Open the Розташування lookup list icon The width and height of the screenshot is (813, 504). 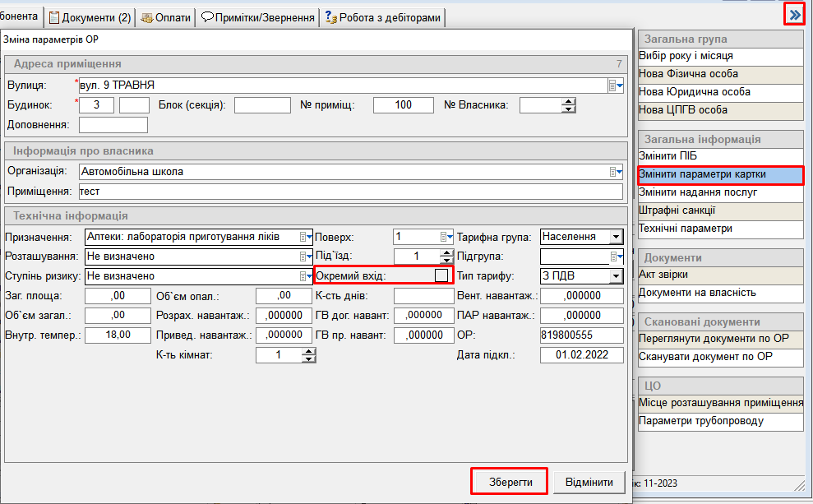coord(306,257)
